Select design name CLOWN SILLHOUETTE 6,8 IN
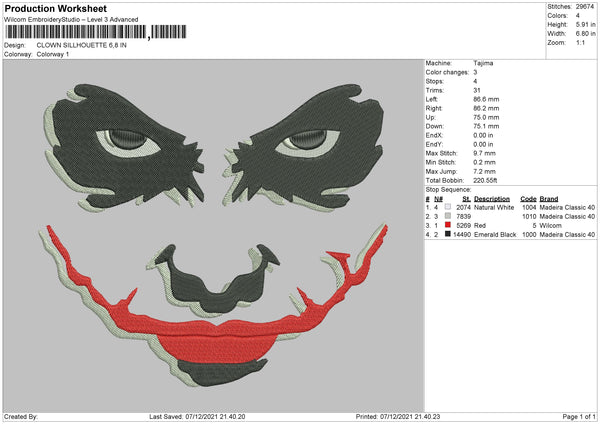 pos(82,45)
